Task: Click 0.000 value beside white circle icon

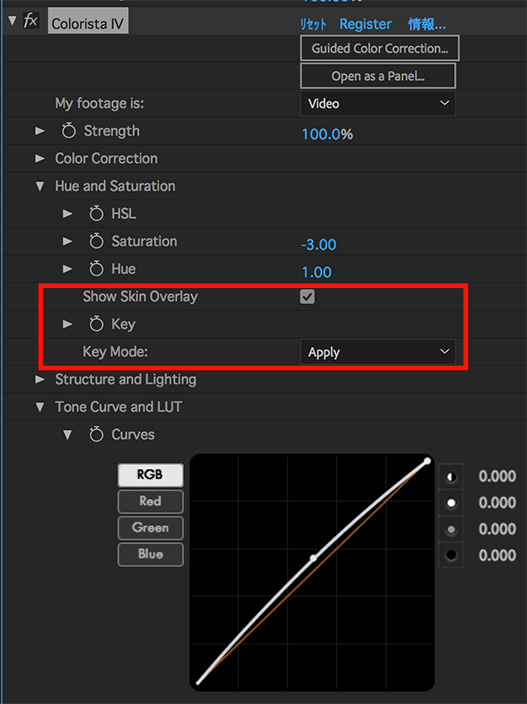Action: tap(497, 503)
